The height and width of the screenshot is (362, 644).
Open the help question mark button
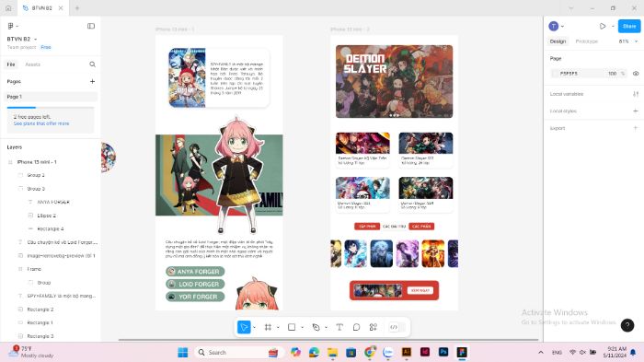tap(627, 325)
